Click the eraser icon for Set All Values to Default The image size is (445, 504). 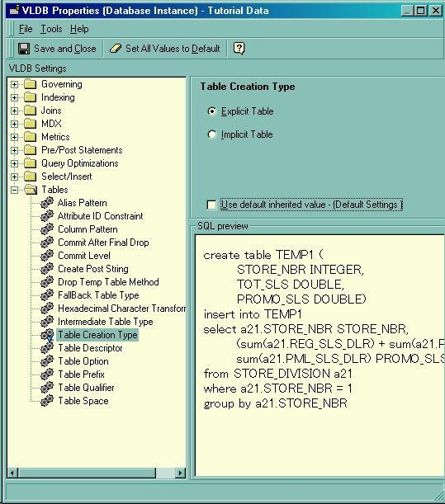[116, 49]
